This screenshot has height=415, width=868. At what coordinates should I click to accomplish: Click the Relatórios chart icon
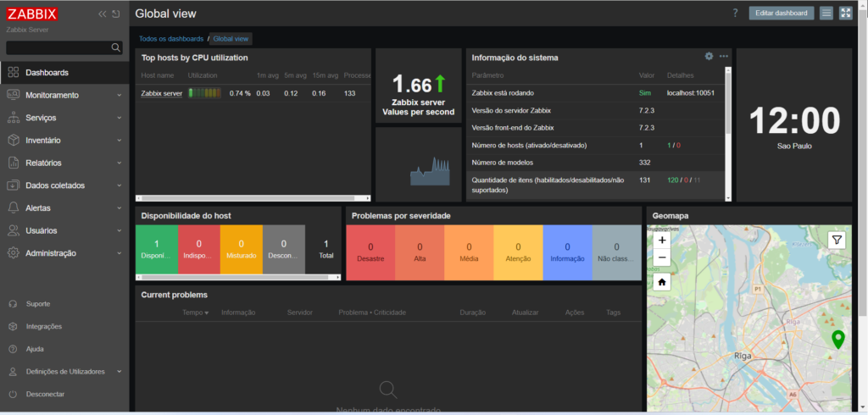point(14,163)
